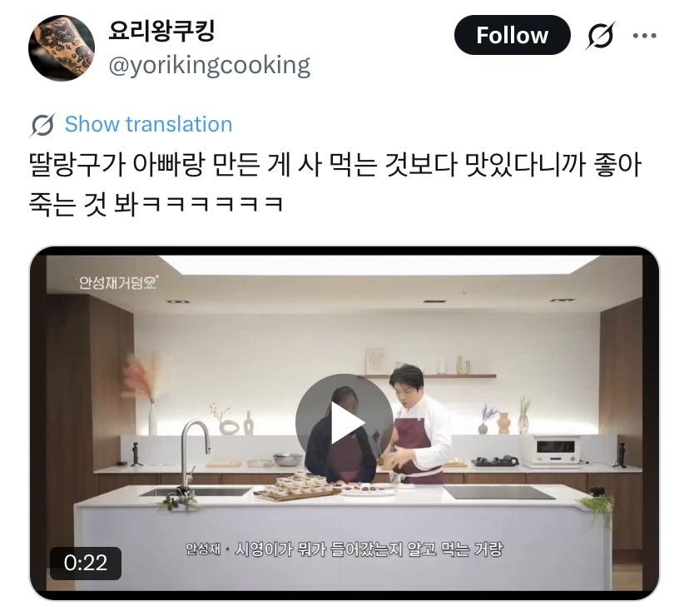Click the black induction cooktop on the island
Screen dimensions: 689x616
[x=498, y=493]
